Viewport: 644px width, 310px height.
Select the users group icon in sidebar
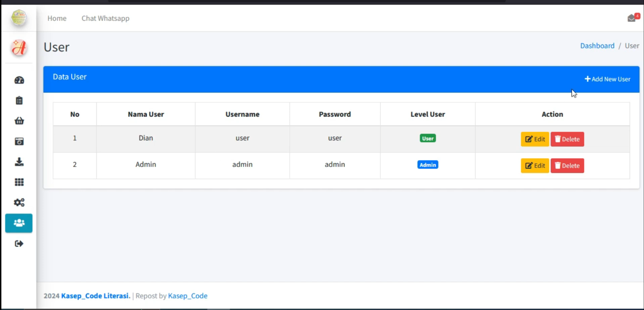(19, 223)
